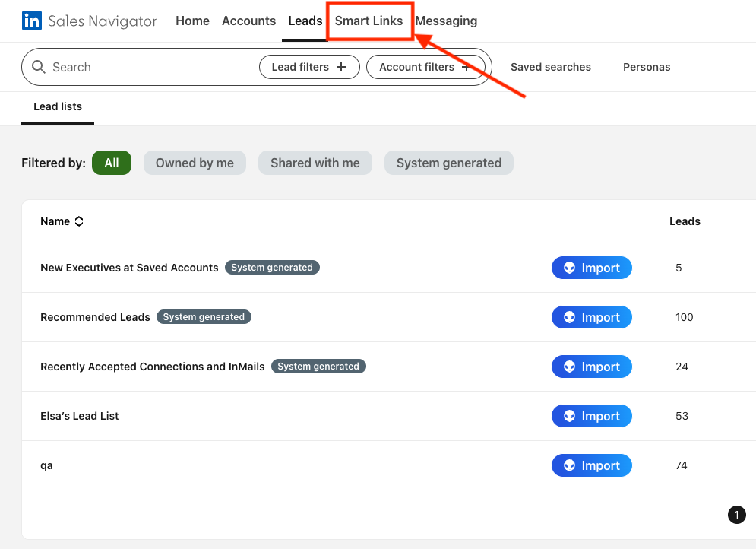Click the alien icon for Recently Accepted Connections Import

tap(569, 367)
